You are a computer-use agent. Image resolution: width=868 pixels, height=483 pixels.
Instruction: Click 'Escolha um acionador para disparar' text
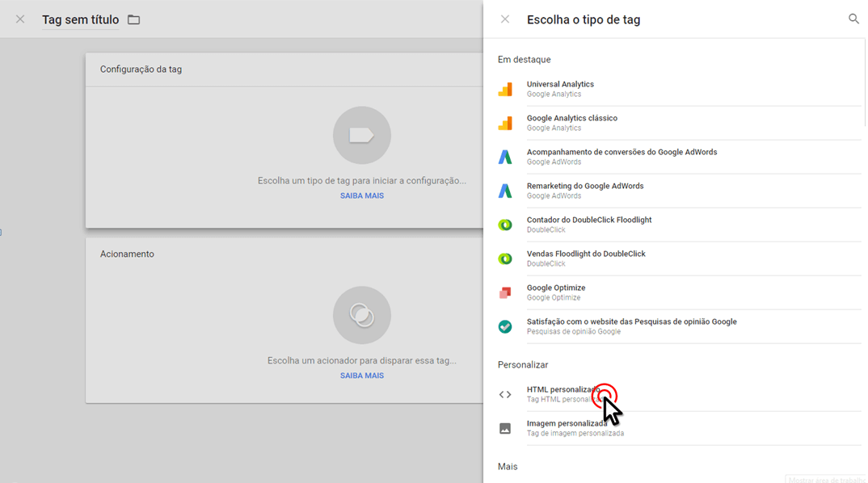[x=361, y=360]
